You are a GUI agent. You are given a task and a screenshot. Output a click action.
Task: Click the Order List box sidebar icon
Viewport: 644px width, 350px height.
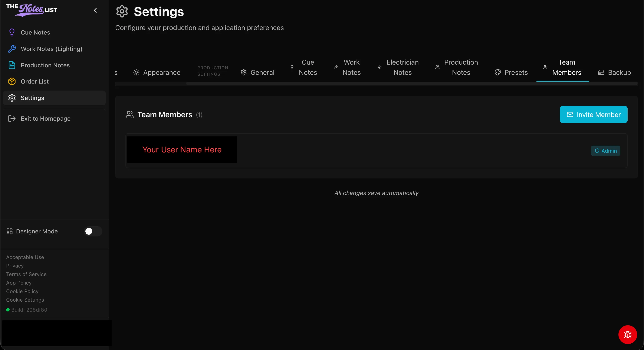point(12,82)
